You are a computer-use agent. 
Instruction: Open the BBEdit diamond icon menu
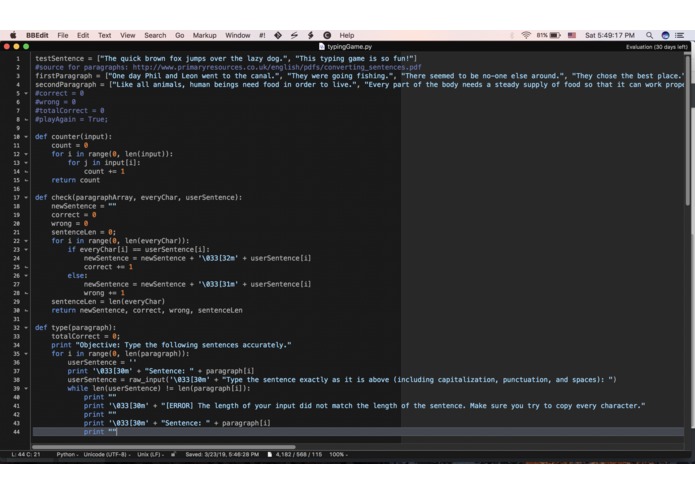tap(278, 35)
